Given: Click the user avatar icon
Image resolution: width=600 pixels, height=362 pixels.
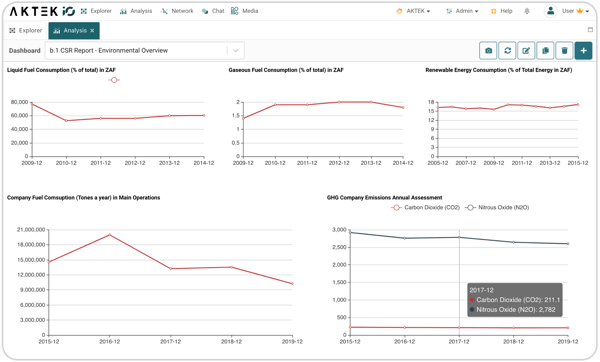Looking at the screenshot, I should pos(550,11).
